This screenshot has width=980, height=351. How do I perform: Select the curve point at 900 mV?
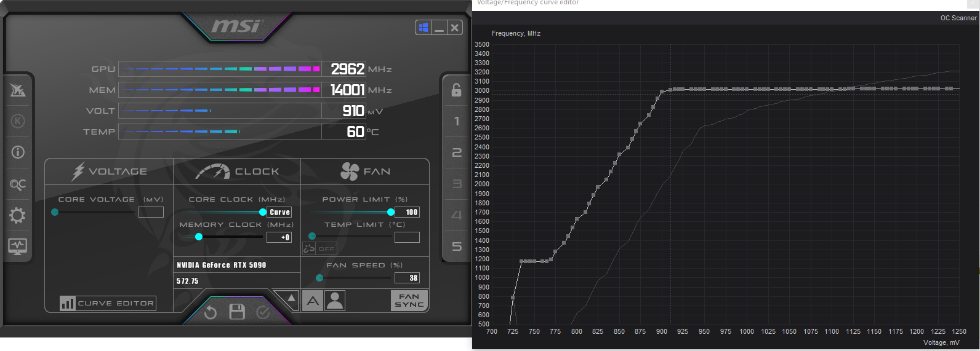662,92
